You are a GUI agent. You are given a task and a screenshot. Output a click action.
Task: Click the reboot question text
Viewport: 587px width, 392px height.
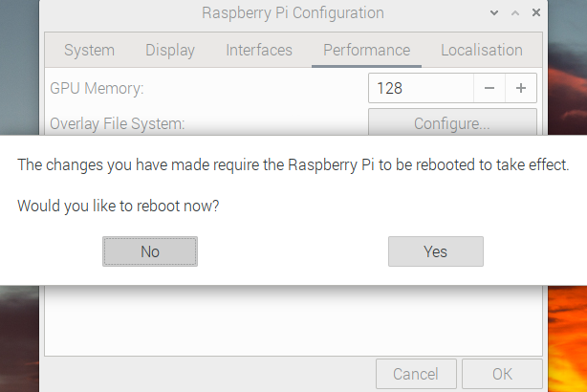point(126,205)
